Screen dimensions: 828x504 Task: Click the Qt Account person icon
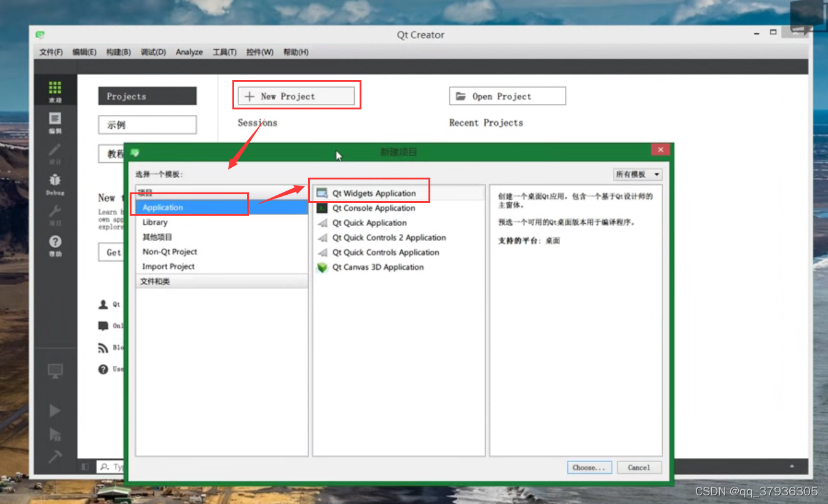(x=103, y=304)
